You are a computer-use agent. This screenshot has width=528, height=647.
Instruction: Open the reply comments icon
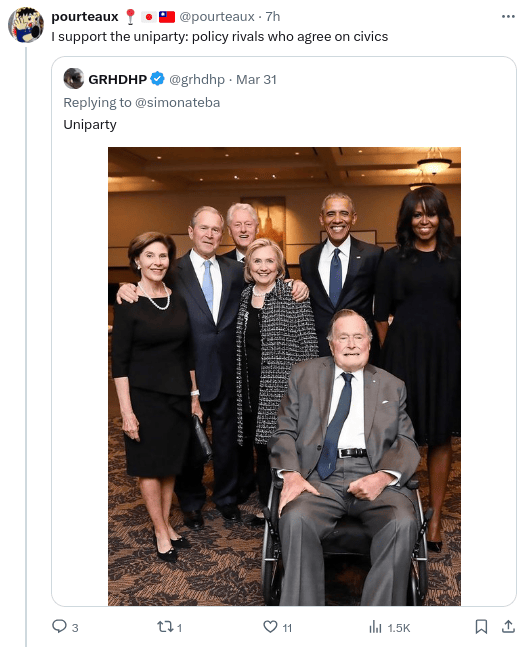click(x=59, y=626)
